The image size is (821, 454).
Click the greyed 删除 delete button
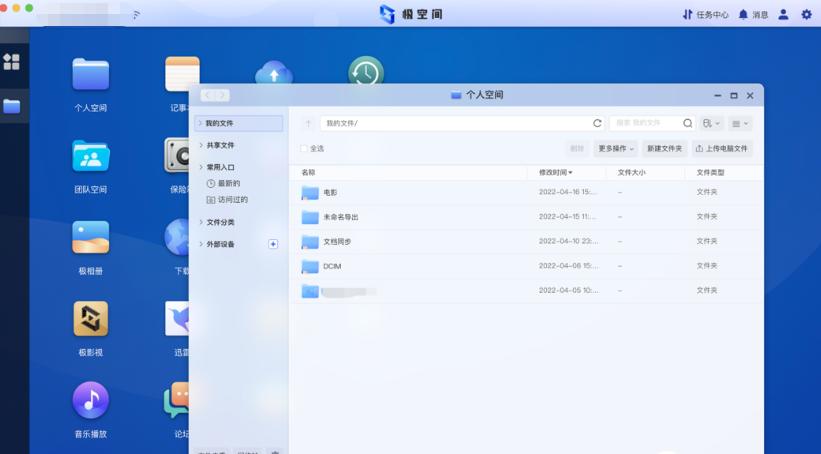[x=577, y=149]
